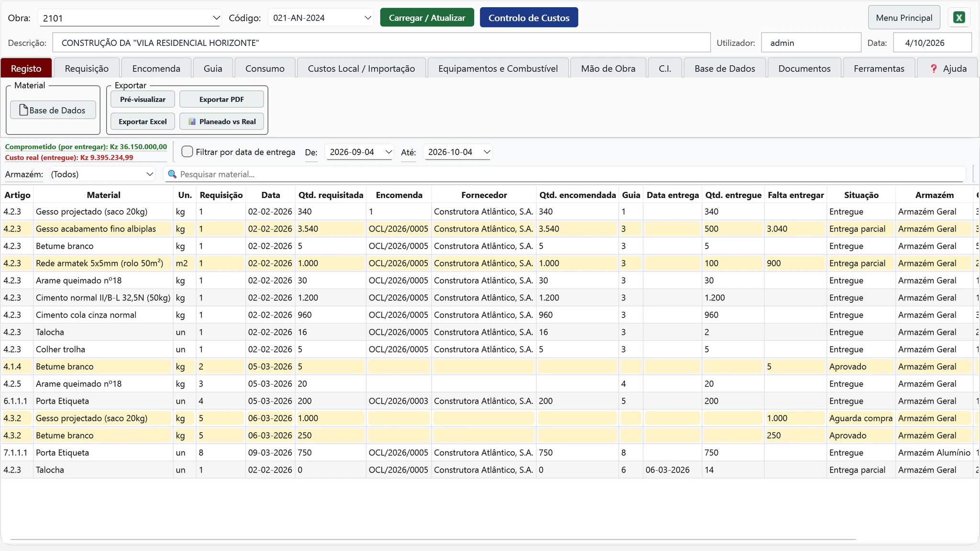Open the Encomenda tab
Screen dimensions: 980x551
click(156, 68)
